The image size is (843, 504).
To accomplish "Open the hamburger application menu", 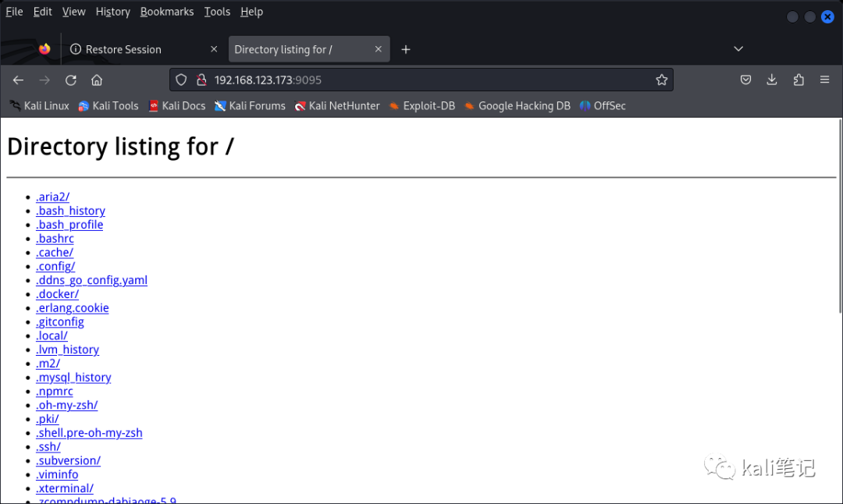I will click(x=824, y=80).
